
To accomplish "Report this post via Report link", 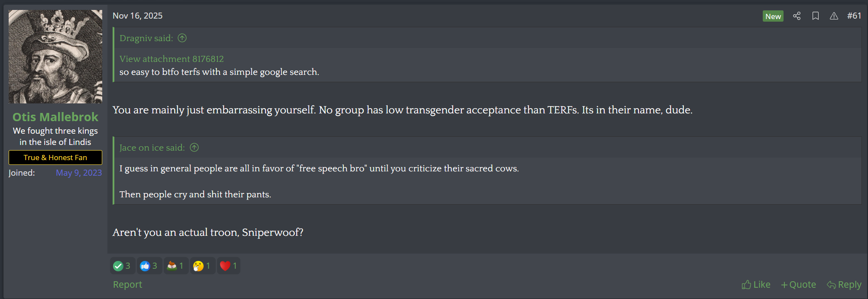I will click(x=127, y=284).
